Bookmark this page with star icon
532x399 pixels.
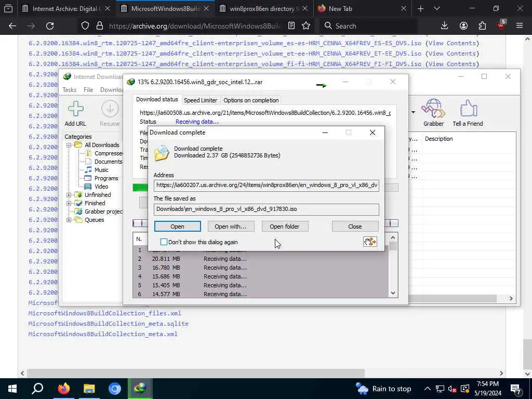306,26
